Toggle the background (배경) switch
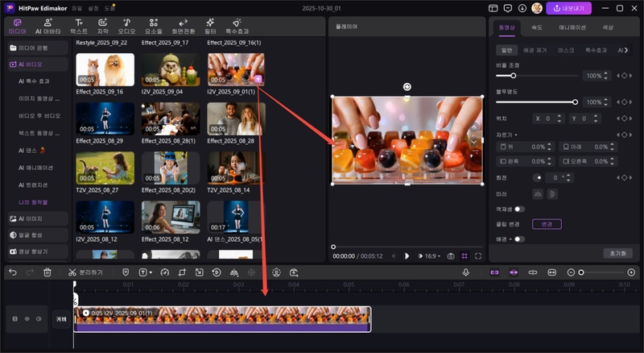 coord(519,239)
